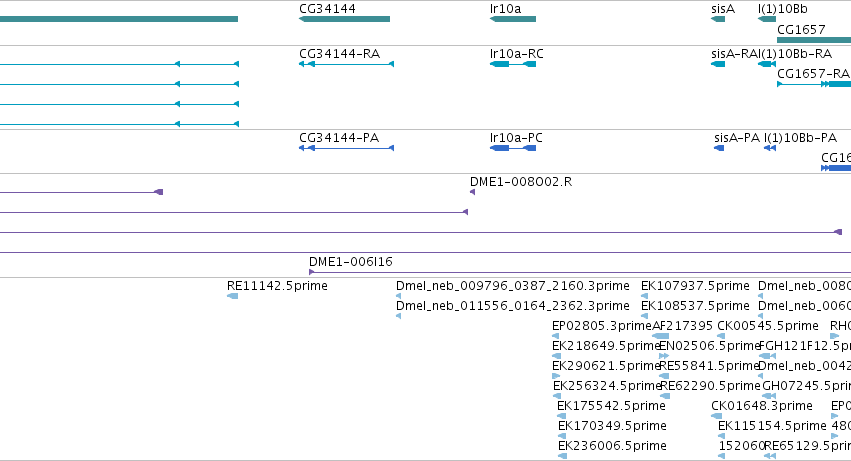The height and width of the screenshot is (461, 851).
Task: Select the RE11142.5prime EST arrow
Action: coord(232,296)
